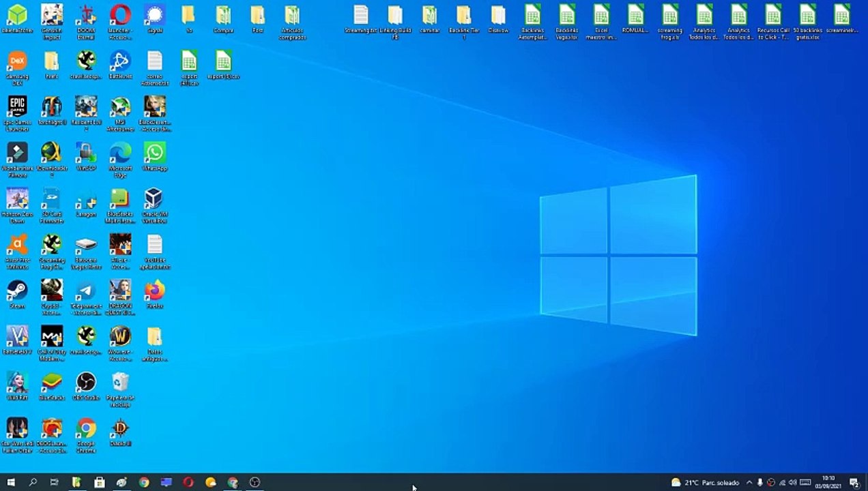Open the notification center icon
Viewport: 868px width, 491px height.
click(854, 483)
